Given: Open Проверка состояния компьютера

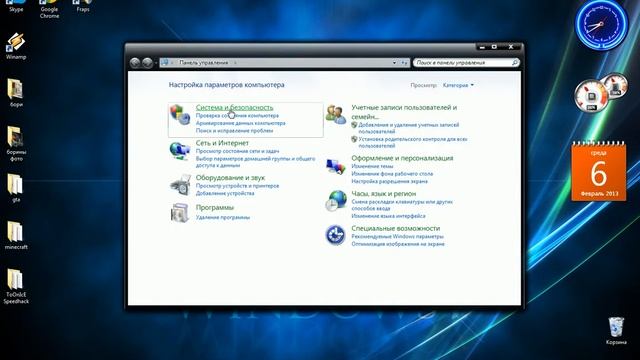Looking at the screenshot, I should tap(237, 116).
